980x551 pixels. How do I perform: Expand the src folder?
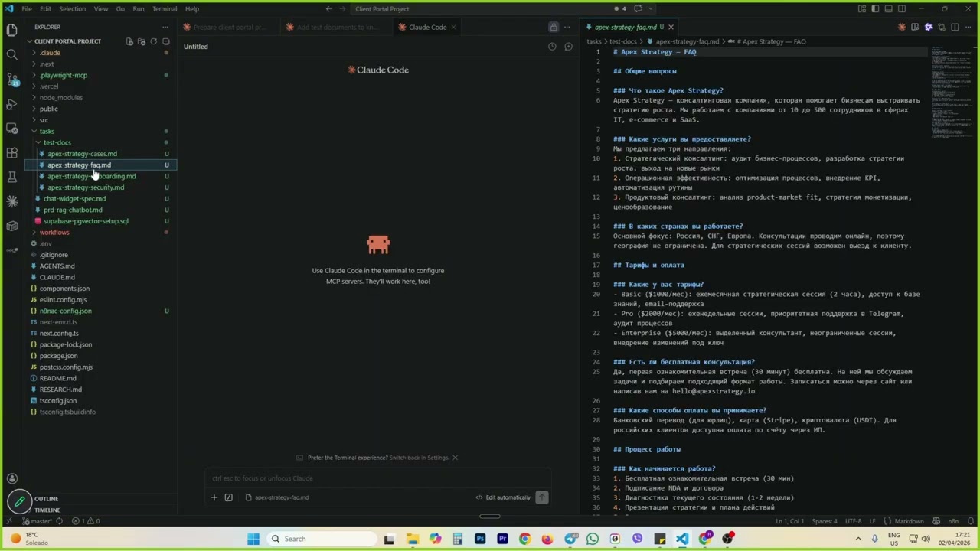click(100, 120)
